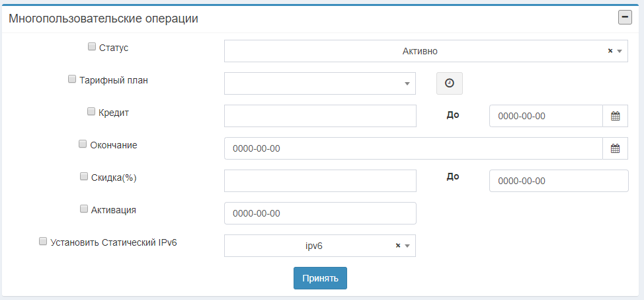Tick Установить Статический IPv6 checkbox

coord(43,242)
